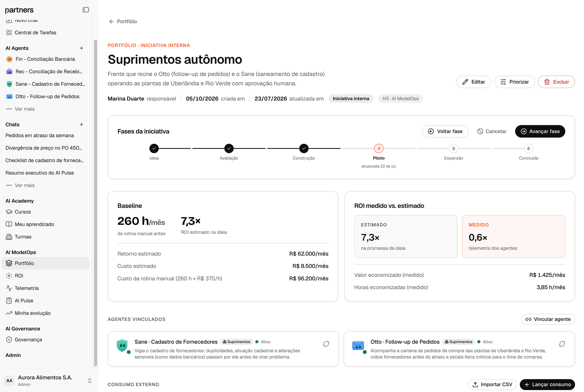
Task: Open Turmas section
Action: [x=45, y=237]
